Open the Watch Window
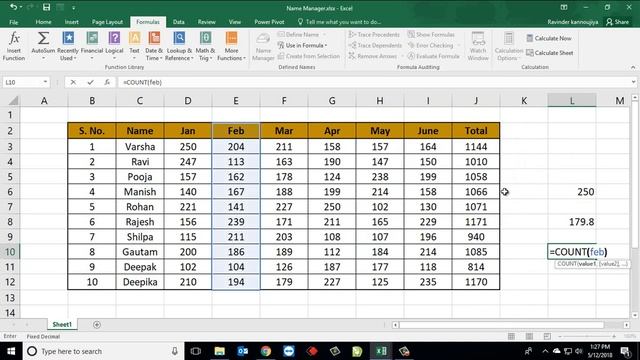The height and width of the screenshot is (360, 640). [x=478, y=46]
